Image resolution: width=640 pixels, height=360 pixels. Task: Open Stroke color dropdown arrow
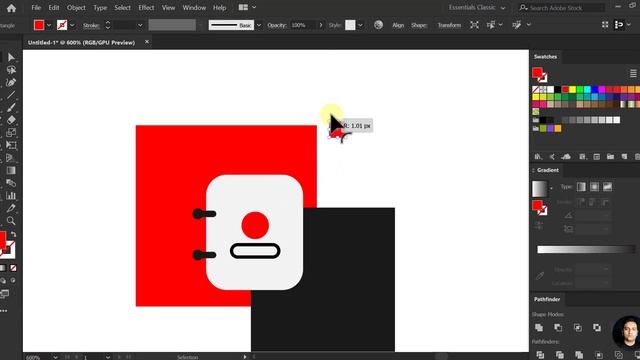pos(72,25)
